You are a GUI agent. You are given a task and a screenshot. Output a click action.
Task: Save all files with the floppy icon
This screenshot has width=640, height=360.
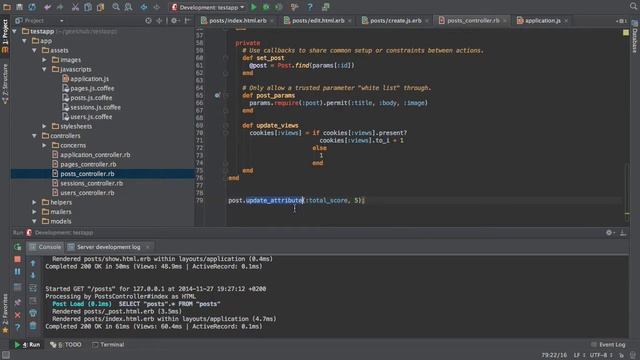(19, 7)
